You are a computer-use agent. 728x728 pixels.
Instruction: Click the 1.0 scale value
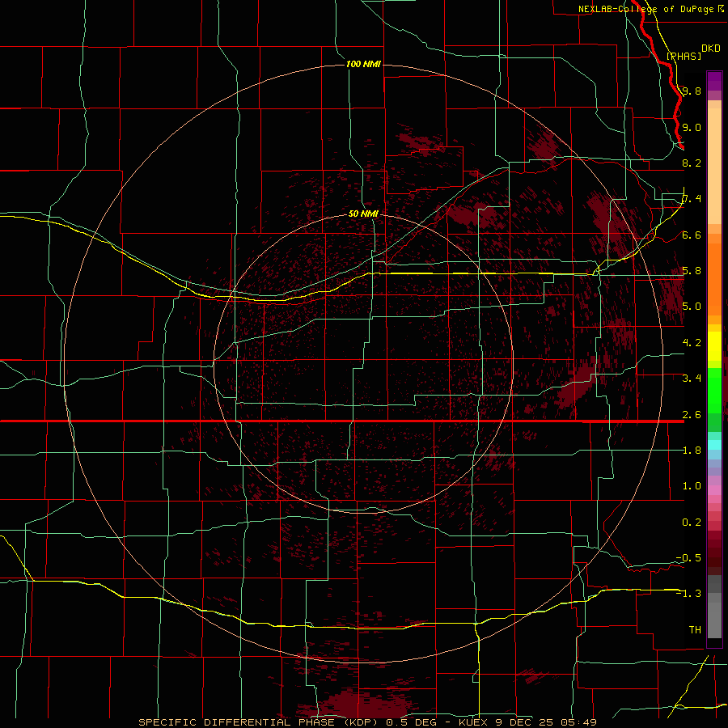click(x=692, y=486)
